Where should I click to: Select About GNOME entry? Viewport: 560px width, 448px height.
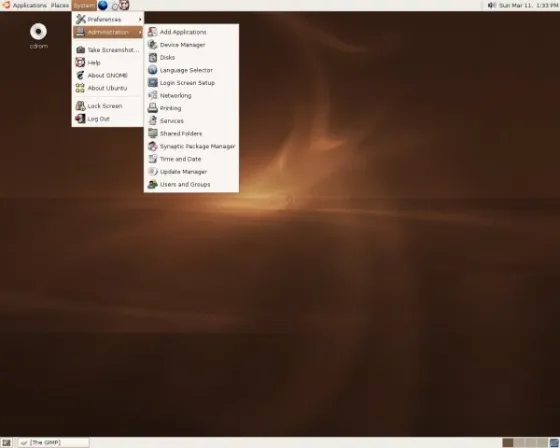point(108,75)
